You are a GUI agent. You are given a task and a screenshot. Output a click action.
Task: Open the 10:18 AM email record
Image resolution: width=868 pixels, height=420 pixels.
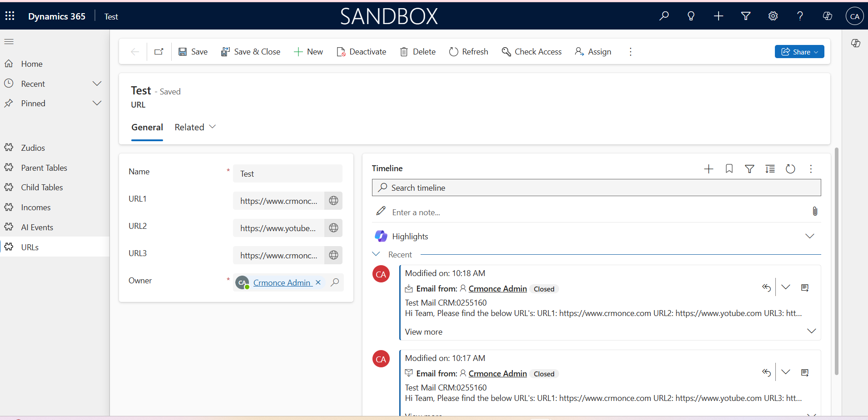click(805, 288)
